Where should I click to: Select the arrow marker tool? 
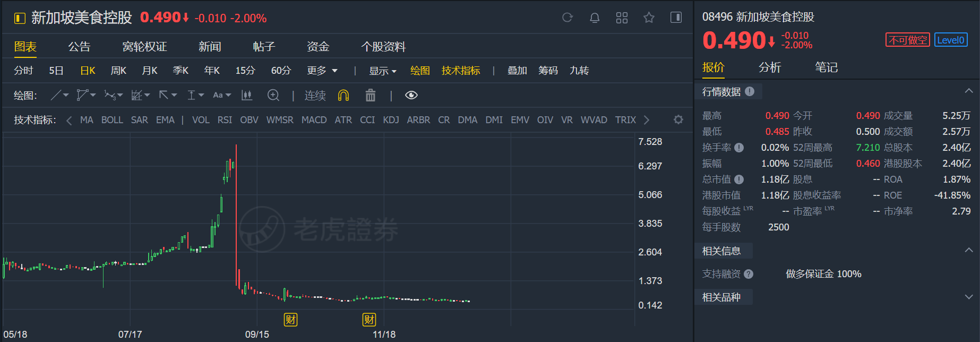[x=164, y=95]
